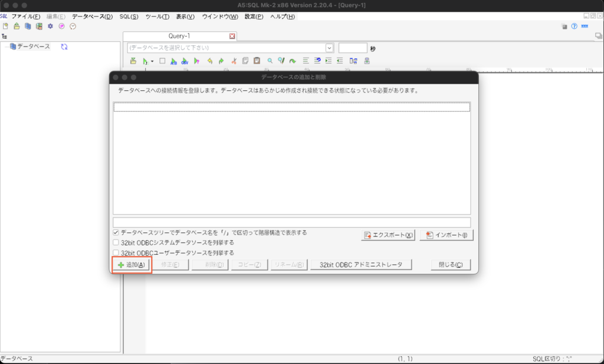Viewport: 604px width, 364px height.
Task: Switch to the Query-1 tab
Action: (179, 36)
